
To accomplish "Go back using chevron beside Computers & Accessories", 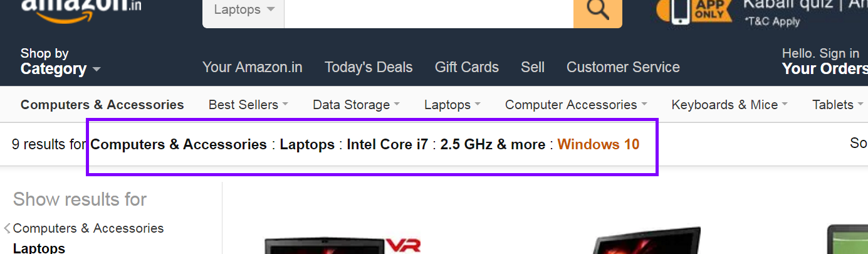I will [x=8, y=228].
